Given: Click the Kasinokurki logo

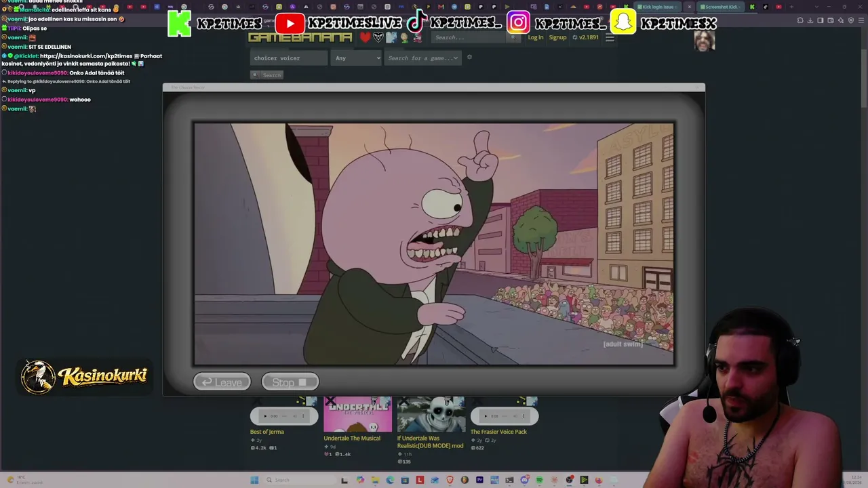Looking at the screenshot, I should point(84,377).
